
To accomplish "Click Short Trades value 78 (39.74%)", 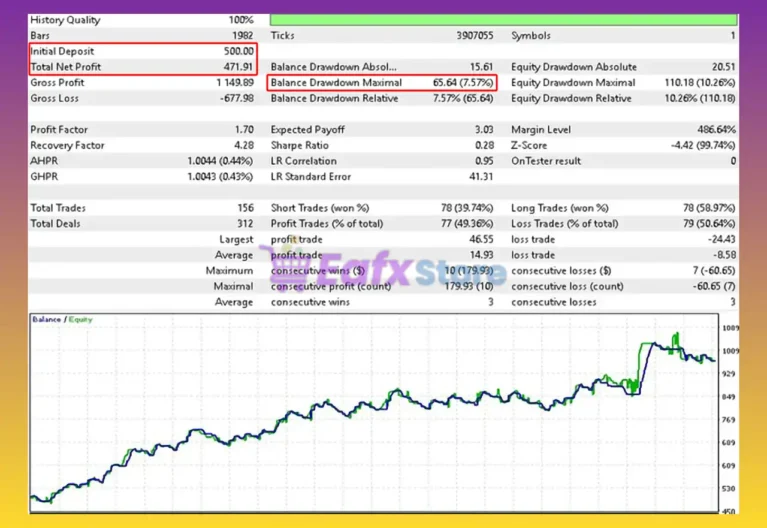I will [467, 208].
